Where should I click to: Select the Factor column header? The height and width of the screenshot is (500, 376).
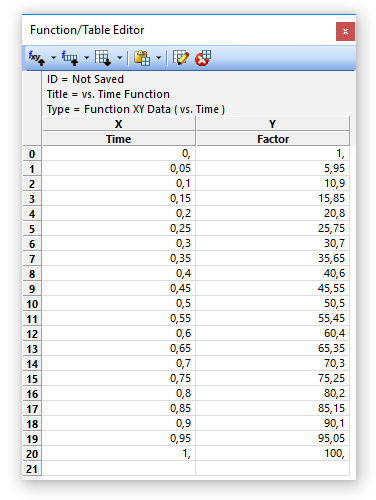pos(273,139)
